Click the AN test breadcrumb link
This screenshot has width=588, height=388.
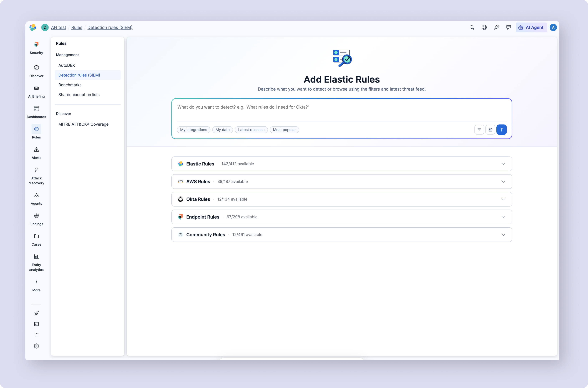click(58, 28)
